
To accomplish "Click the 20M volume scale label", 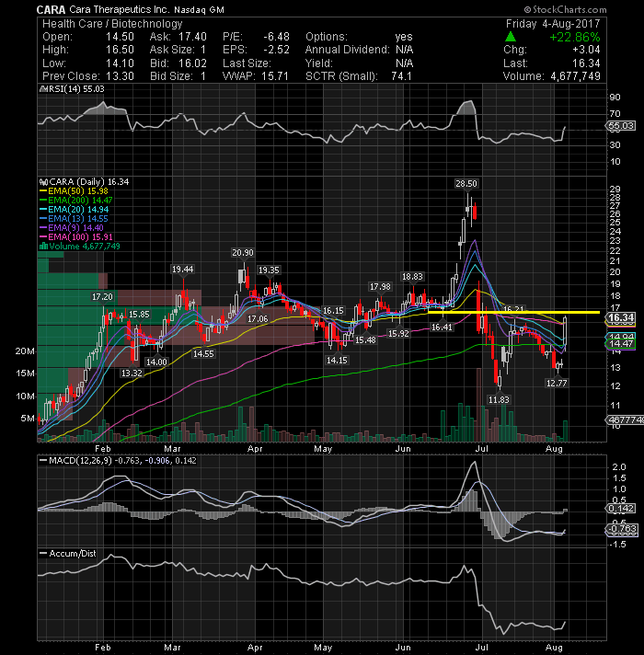I will click(25, 351).
